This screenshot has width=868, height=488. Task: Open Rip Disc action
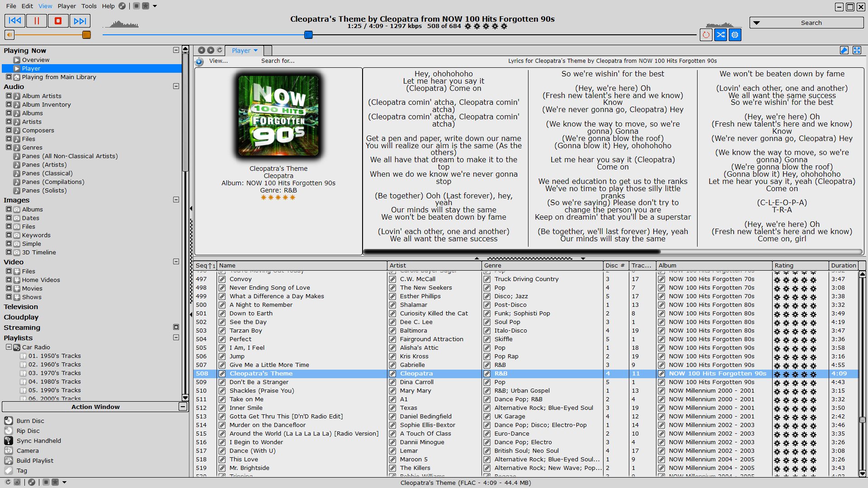28,431
